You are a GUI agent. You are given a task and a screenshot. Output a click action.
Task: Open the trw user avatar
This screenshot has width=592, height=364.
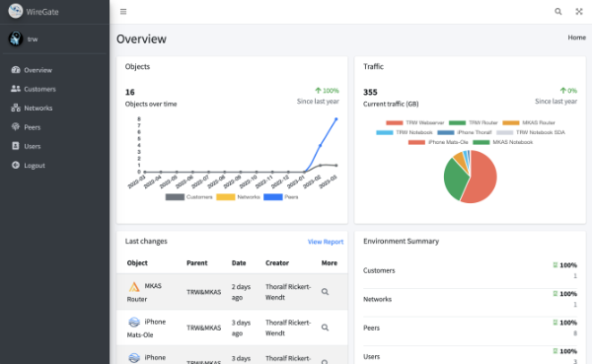click(16, 38)
